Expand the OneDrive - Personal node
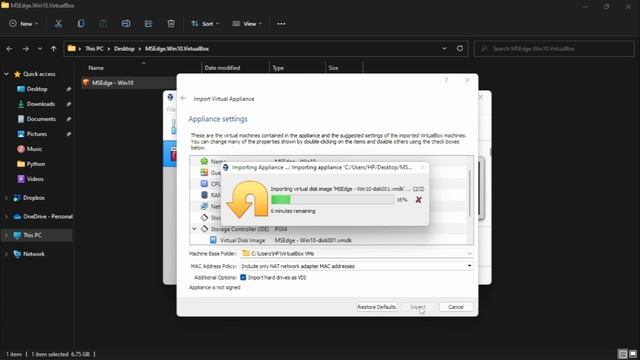Image resolution: width=640 pixels, height=360 pixels. point(6,216)
